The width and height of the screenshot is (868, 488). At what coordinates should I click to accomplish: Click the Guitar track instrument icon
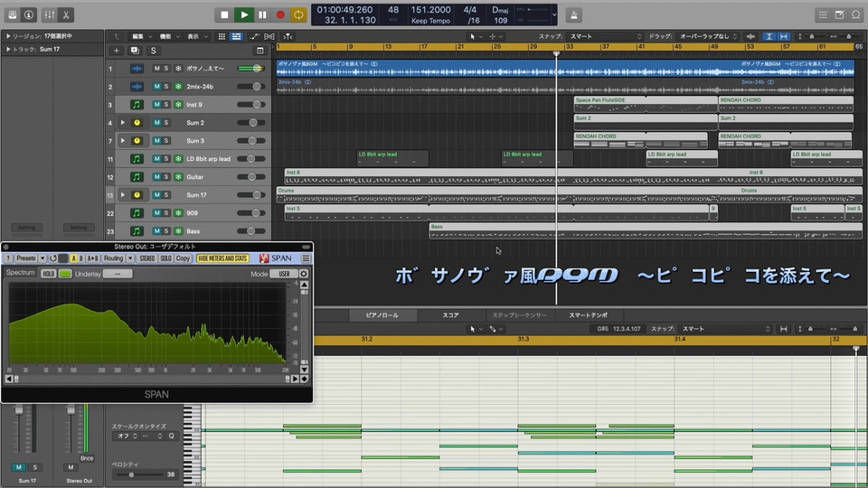137,177
